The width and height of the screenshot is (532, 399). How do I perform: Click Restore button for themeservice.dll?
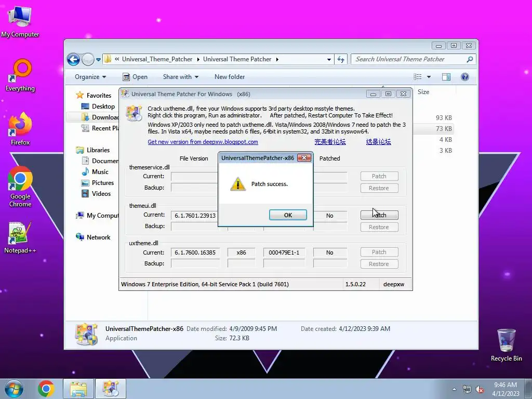379,188
